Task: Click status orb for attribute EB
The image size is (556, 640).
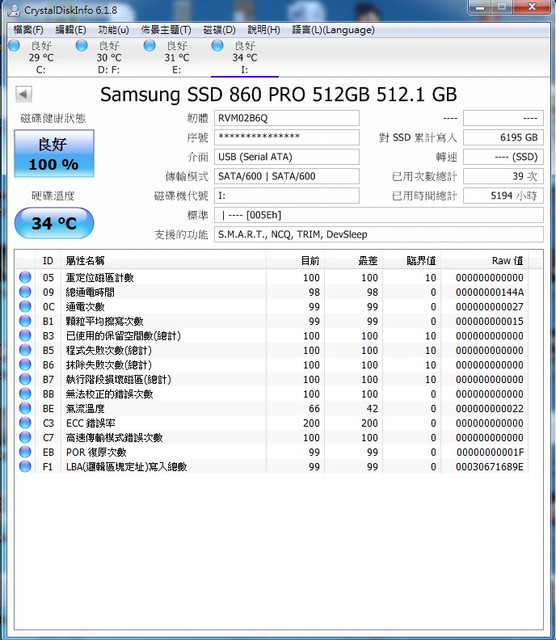Action: pos(25,452)
